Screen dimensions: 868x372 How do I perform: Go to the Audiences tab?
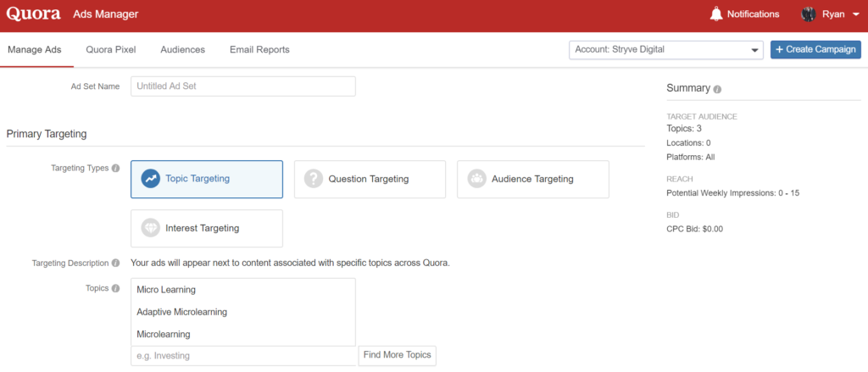coord(183,50)
